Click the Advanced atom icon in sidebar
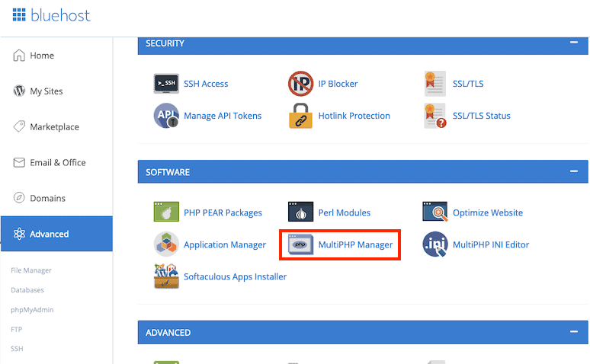590x364 pixels. [x=19, y=234]
